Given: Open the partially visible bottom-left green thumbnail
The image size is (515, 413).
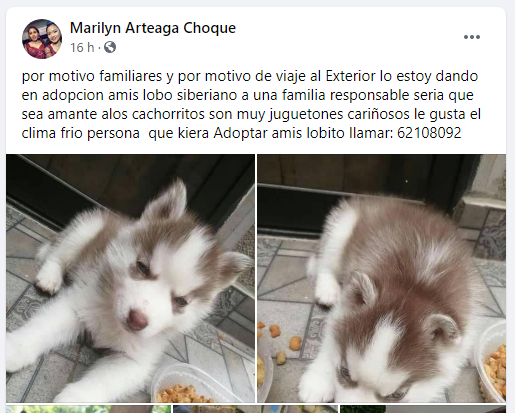Looking at the screenshot, I should (88, 409).
